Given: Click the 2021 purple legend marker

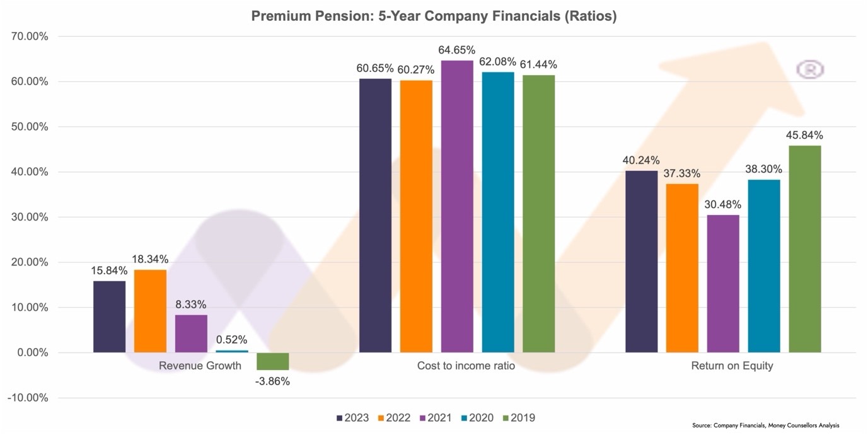Looking at the screenshot, I should click(423, 418).
